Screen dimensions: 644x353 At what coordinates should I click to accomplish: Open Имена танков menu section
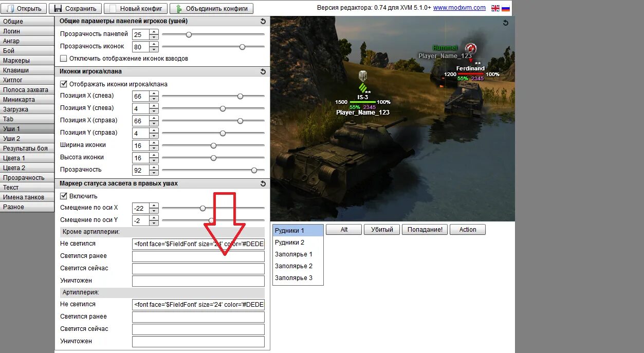27,197
